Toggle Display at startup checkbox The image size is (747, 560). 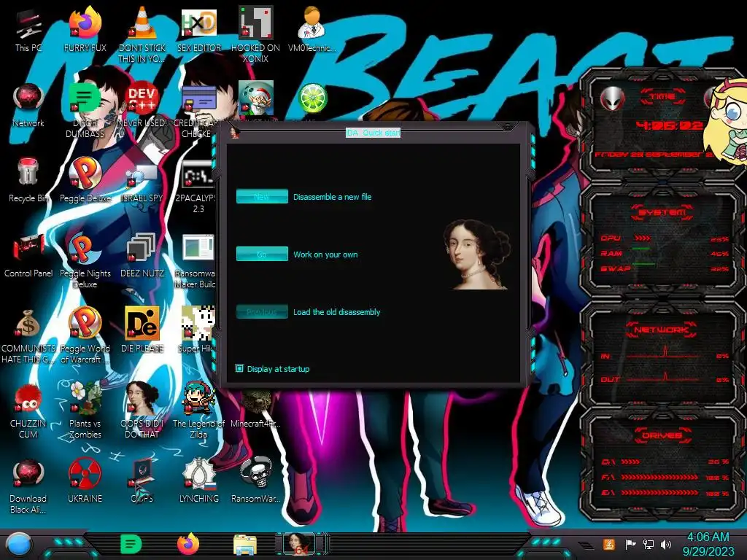[239, 368]
